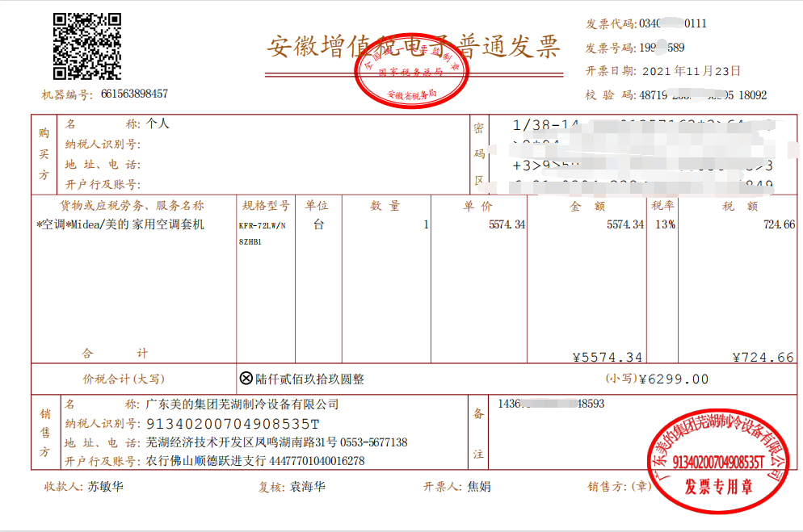Image resolution: width=803 pixels, height=532 pixels.
Task: Click the 销售方:(章) label
Action: coord(620,487)
